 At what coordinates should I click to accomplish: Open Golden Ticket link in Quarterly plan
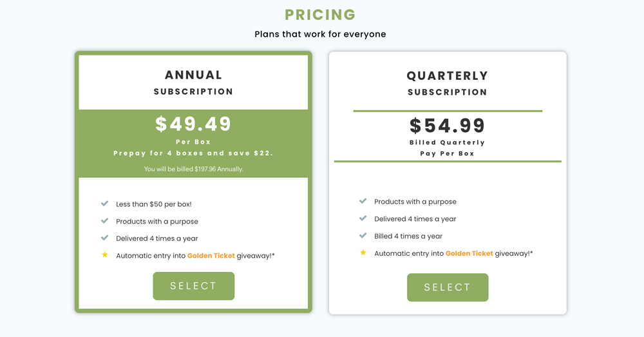[x=469, y=253]
